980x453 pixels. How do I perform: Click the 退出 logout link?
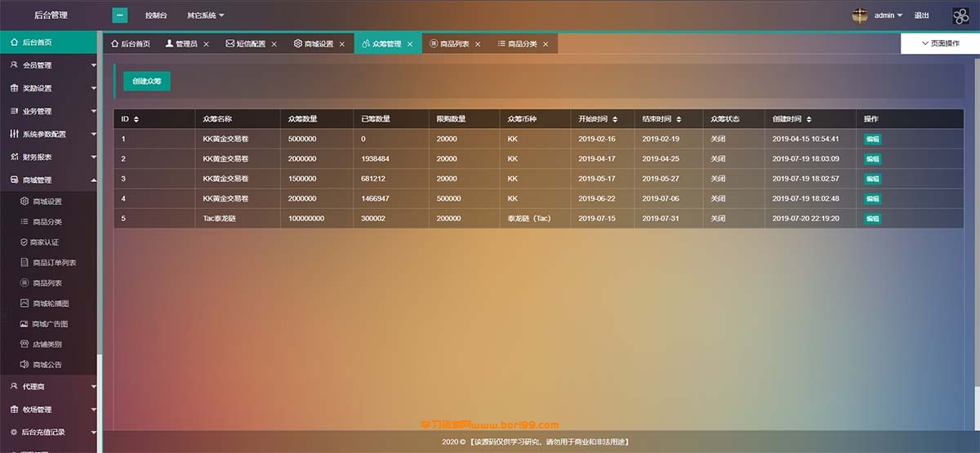point(921,16)
